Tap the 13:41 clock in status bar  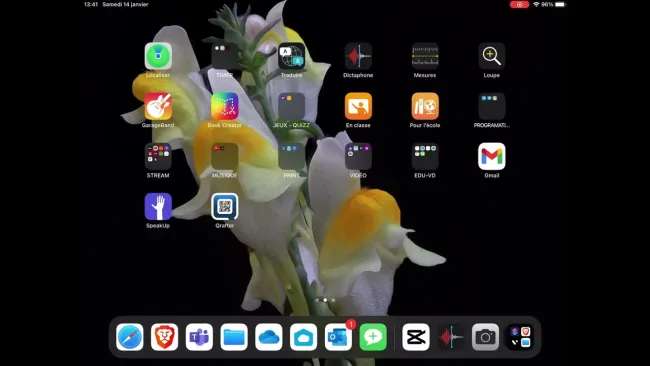pos(91,5)
